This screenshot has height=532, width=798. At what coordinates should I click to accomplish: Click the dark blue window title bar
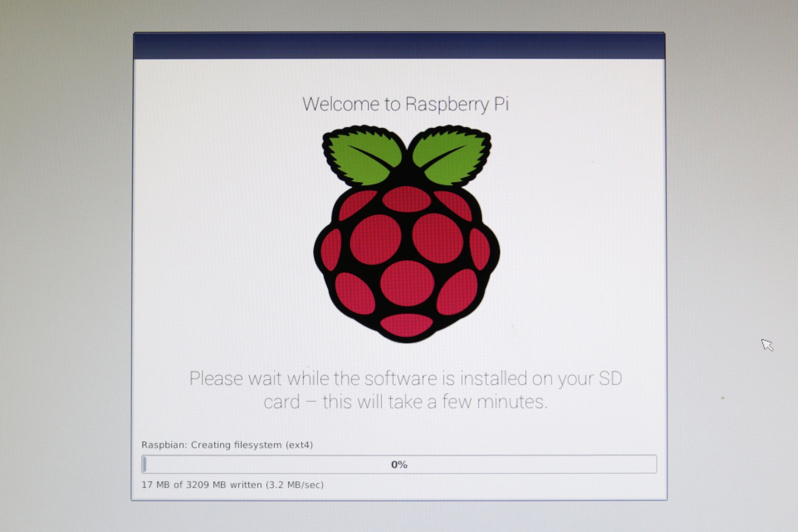click(399, 46)
